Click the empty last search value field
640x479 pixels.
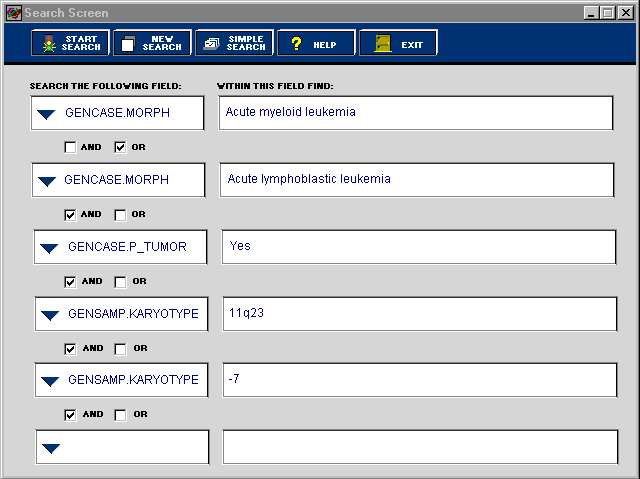pos(420,447)
